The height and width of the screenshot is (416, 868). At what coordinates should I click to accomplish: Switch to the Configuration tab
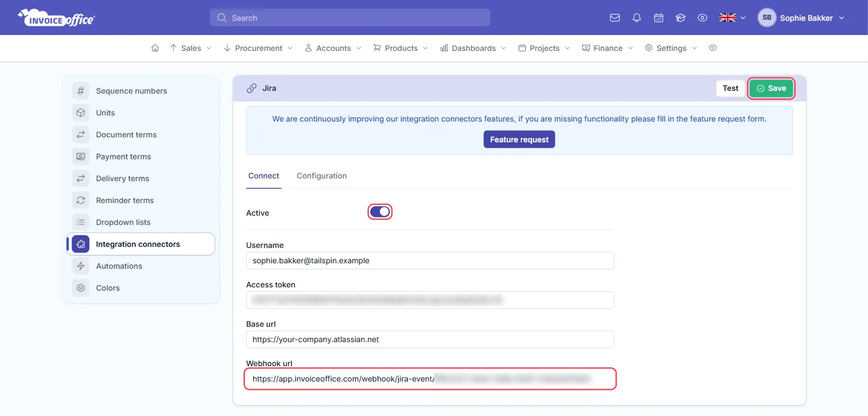pos(321,176)
